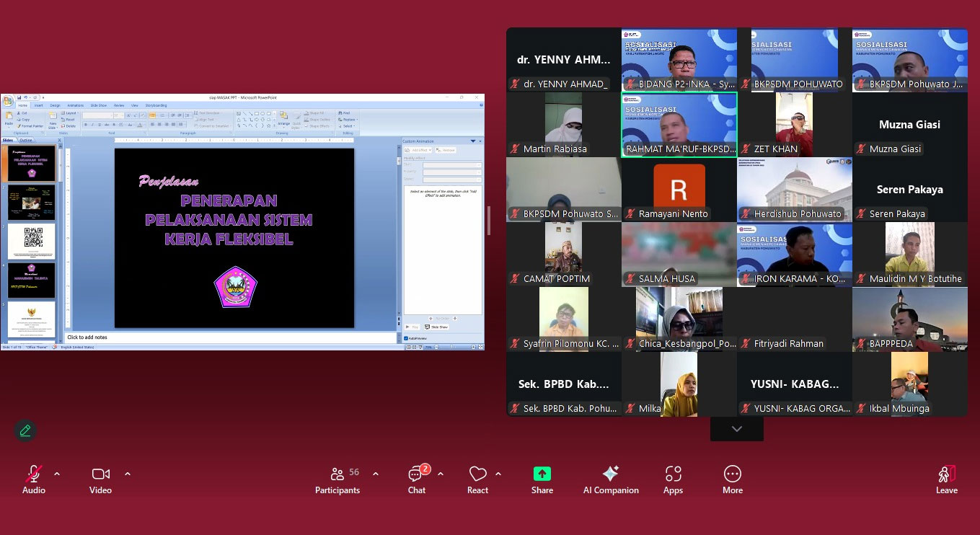980x535 pixels.
Task: Click the green annotation pencil icon
Action: click(25, 430)
